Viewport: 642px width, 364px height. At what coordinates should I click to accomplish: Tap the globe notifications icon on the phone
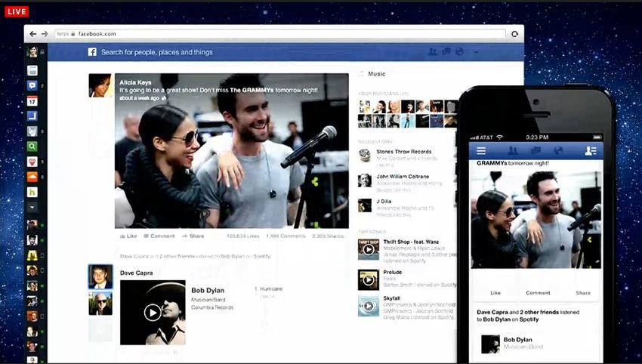pyautogui.click(x=558, y=151)
